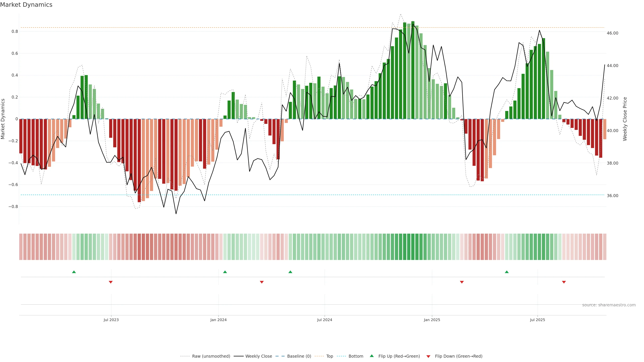
Task: Click the first green flip-up triangle marker
Action: click(x=74, y=272)
